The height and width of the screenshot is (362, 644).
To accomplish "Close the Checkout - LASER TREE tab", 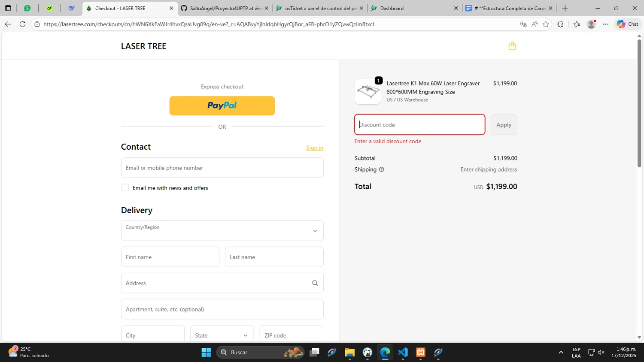I will [171, 8].
